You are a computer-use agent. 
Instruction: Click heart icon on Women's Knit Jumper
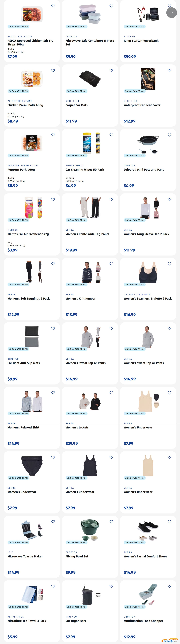[111, 264]
